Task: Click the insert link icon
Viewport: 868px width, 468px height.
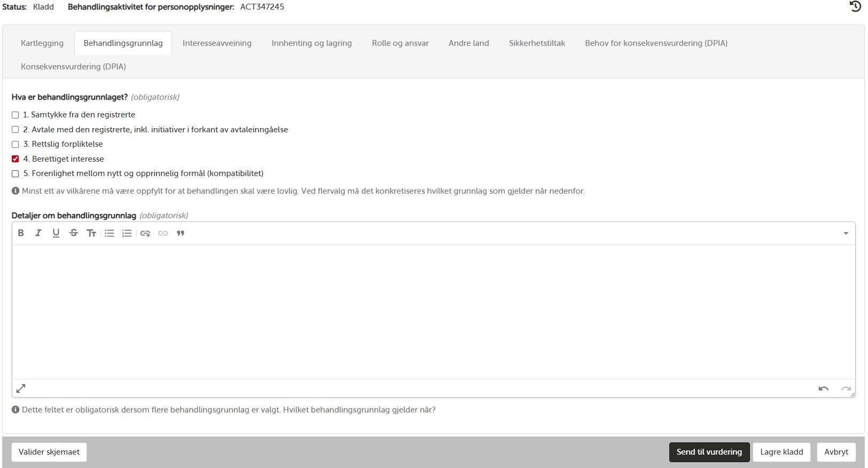Action: coord(145,233)
